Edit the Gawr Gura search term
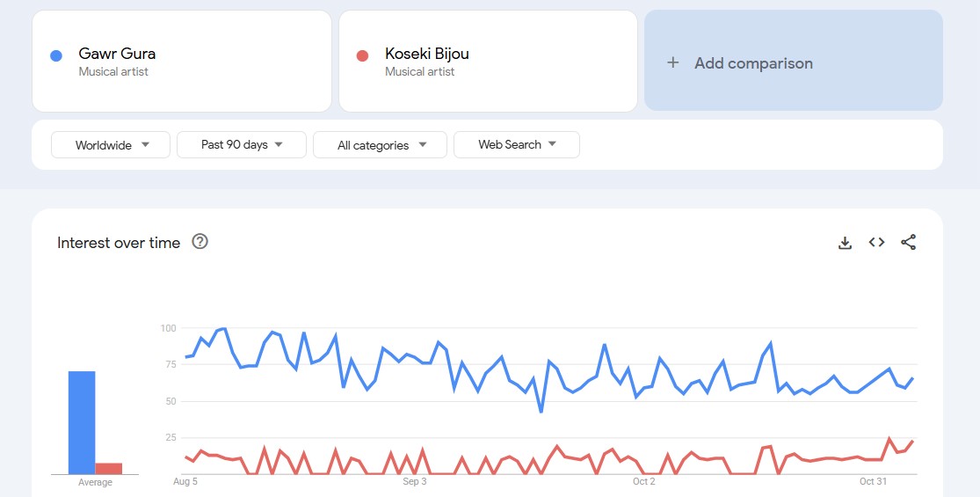The height and width of the screenshot is (497, 980). (117, 54)
